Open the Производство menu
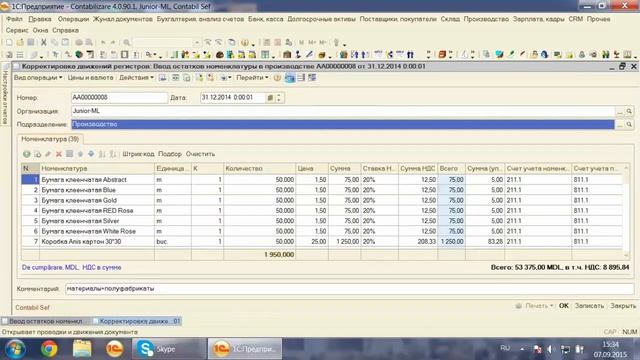Screen dimensions: 640x360 (486, 19)
